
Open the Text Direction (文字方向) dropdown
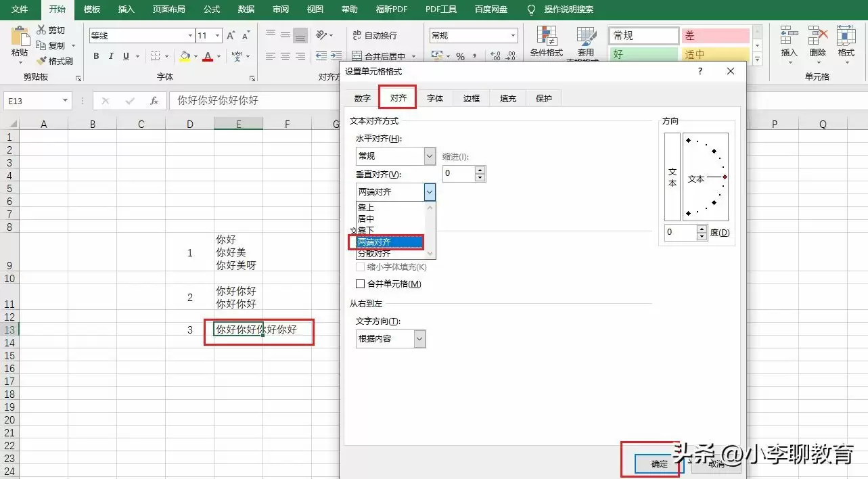pyautogui.click(x=419, y=338)
